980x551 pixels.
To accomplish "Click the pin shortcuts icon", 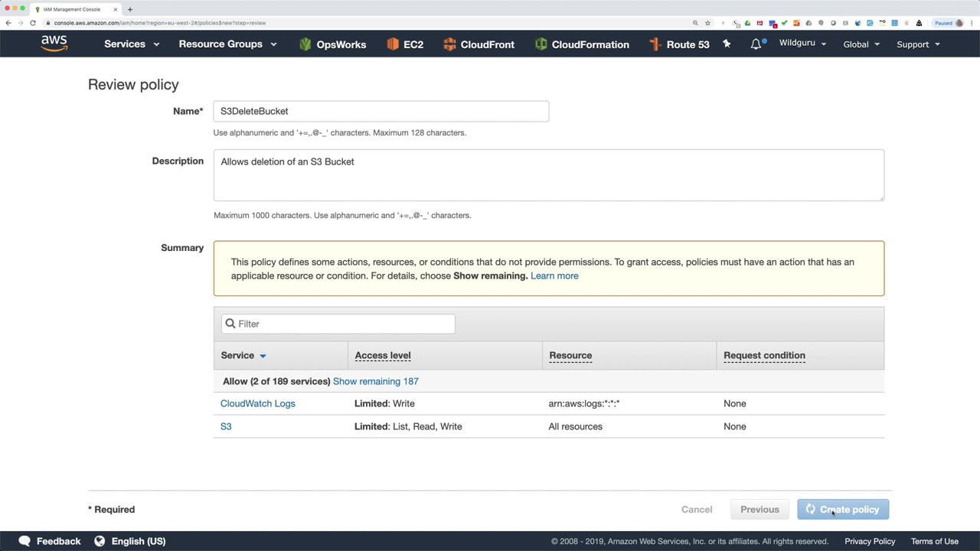I will pos(727,44).
